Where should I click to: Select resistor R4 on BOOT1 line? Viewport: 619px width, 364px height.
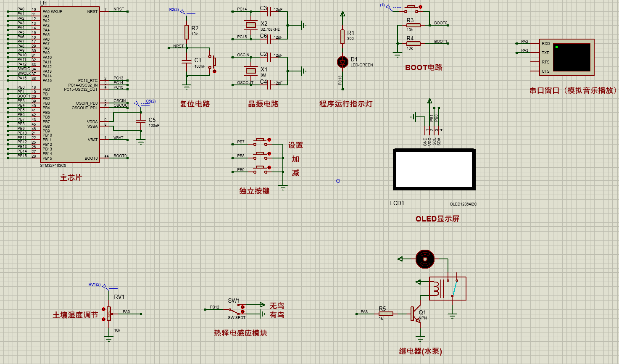click(413, 43)
